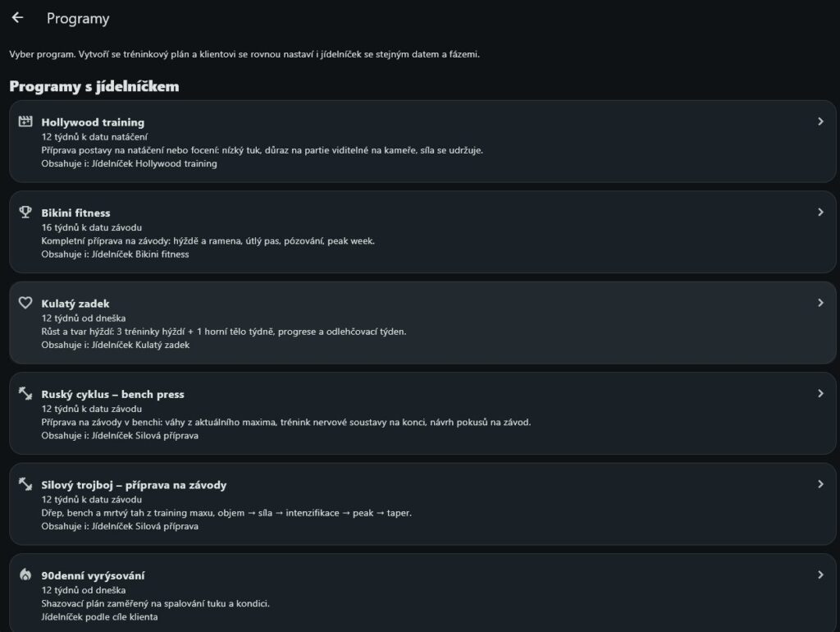Screen dimensions: 840x632
Task: Open Bikini fitness via right chevron
Action: (820, 213)
